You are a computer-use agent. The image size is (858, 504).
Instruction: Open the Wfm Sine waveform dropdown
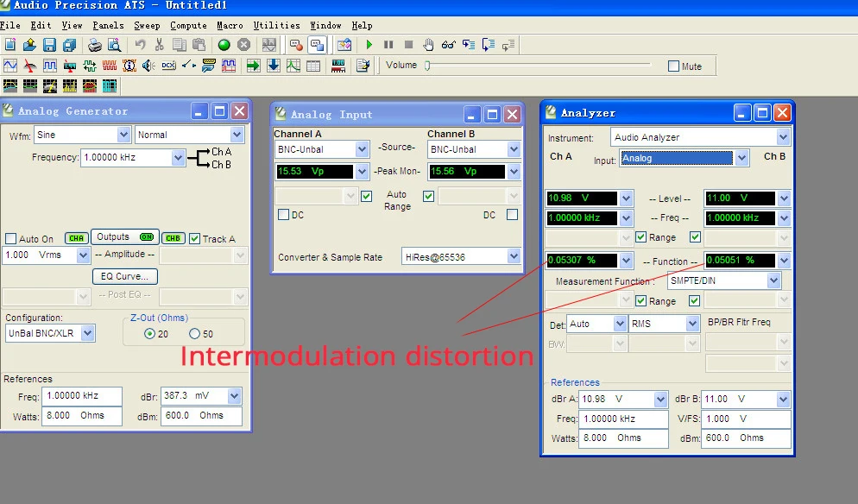click(x=123, y=135)
